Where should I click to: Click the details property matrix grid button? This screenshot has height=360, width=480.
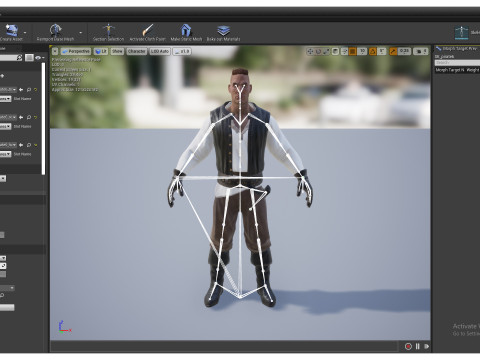click(29, 58)
